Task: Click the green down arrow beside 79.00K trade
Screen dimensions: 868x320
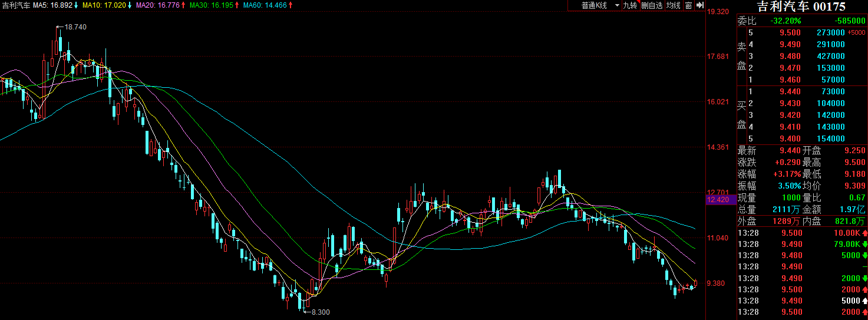Action: pyautogui.click(x=864, y=244)
